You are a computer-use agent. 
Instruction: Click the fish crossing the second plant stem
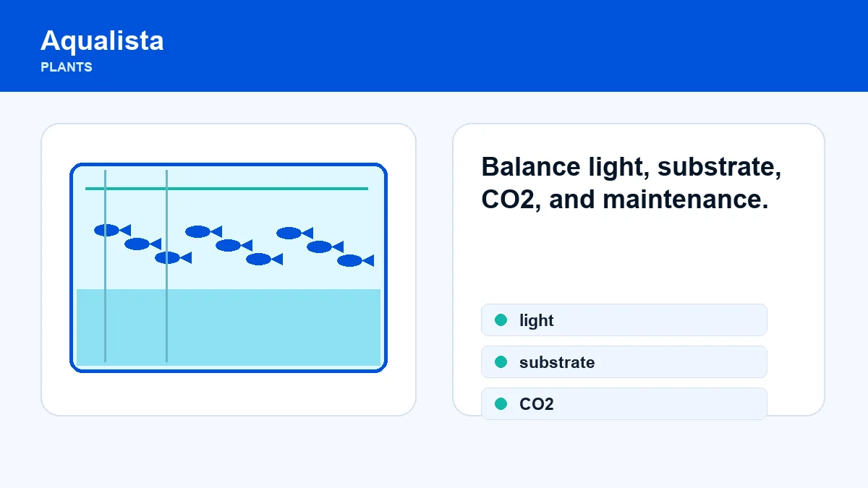tap(173, 257)
